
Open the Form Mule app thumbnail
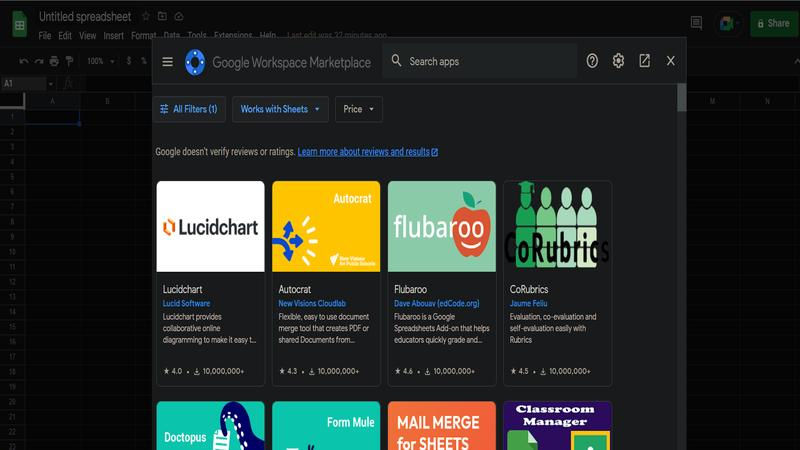pyautogui.click(x=326, y=426)
